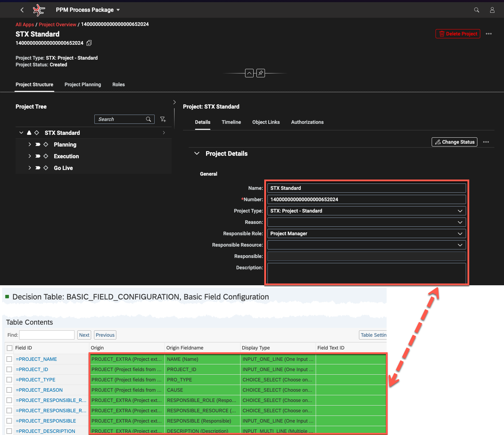Open search via magnifier icon in header
504x435 pixels.
(x=476, y=10)
